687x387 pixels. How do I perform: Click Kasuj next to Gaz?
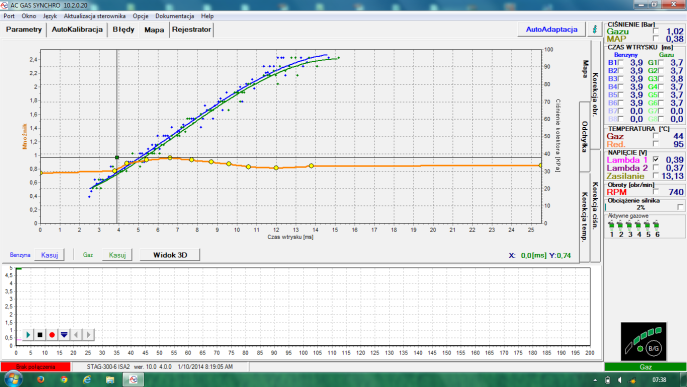coord(117,255)
